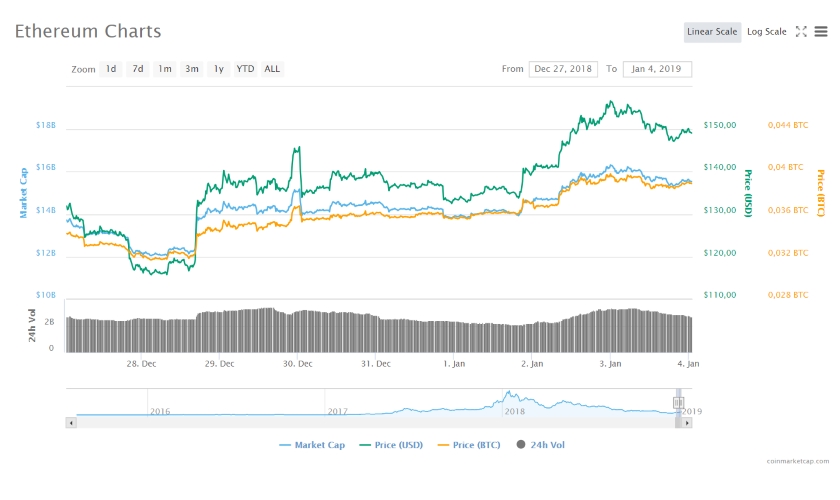
Task: Click the 3. Jan date label
Action: [610, 363]
